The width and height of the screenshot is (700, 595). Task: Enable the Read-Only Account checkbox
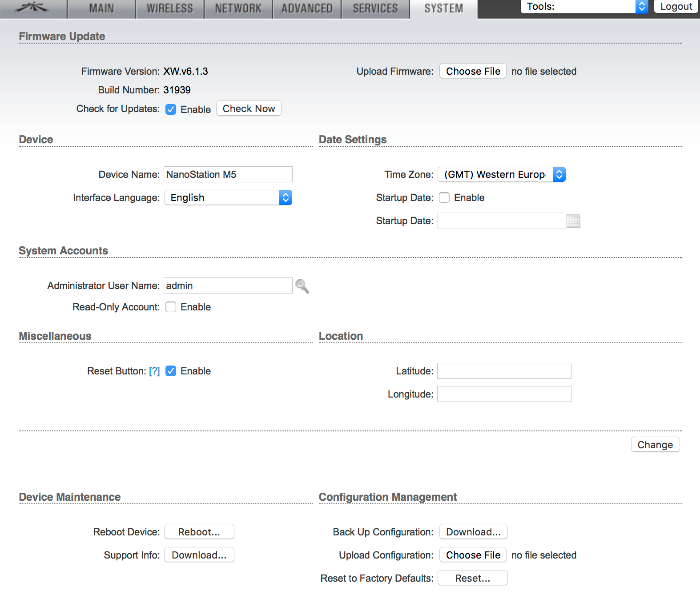pos(171,307)
